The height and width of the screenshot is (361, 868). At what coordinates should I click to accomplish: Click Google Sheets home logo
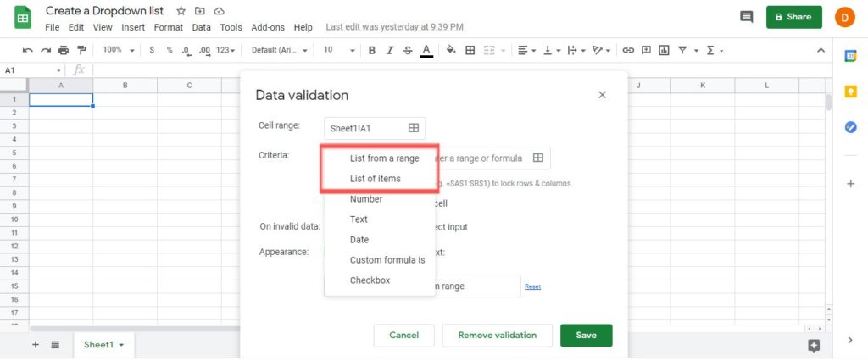tap(23, 18)
